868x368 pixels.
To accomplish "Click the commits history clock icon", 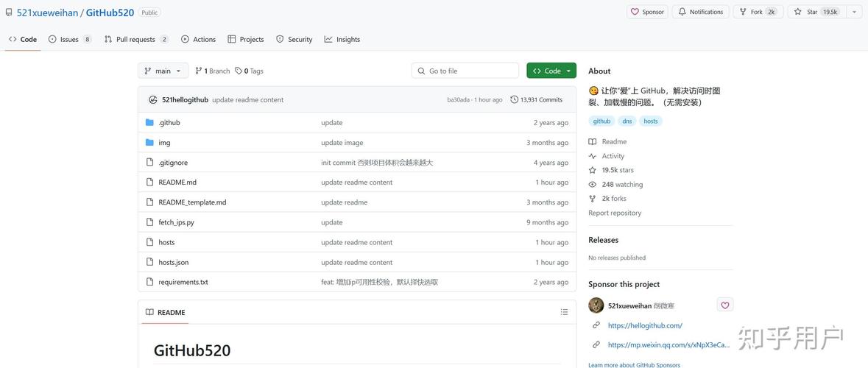I will click(515, 99).
